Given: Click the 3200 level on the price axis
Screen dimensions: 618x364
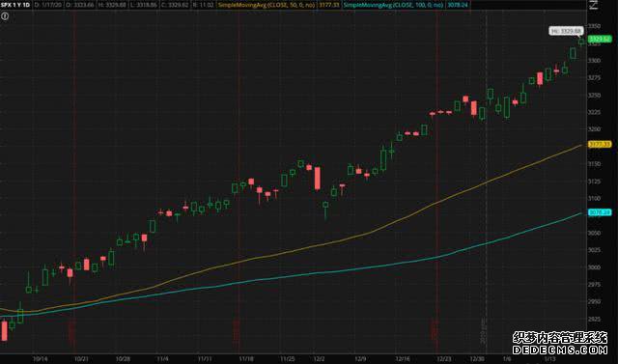Looking at the screenshot, I should [595, 129].
